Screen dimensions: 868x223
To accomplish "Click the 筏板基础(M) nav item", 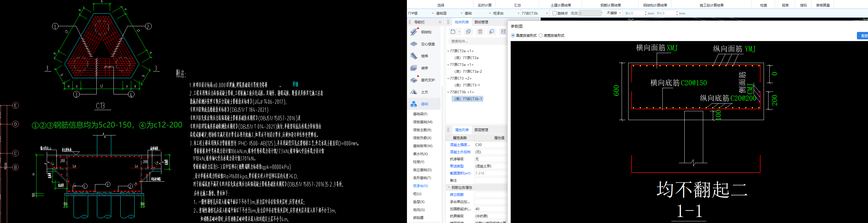I will coord(423,122).
